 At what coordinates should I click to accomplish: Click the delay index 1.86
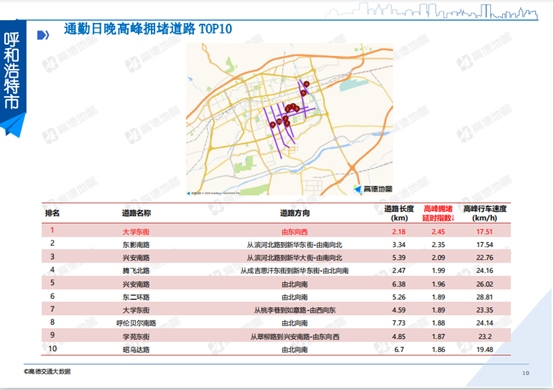click(x=438, y=350)
